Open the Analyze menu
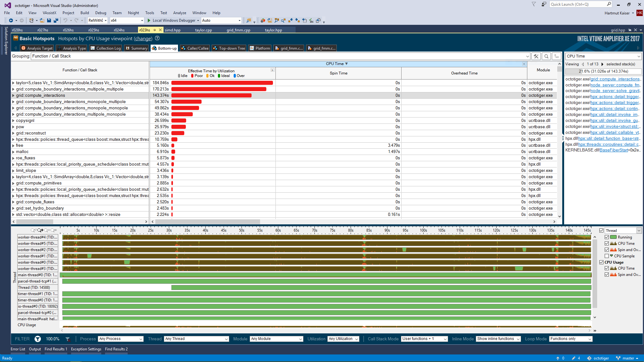The height and width of the screenshot is (362, 644). point(180,13)
